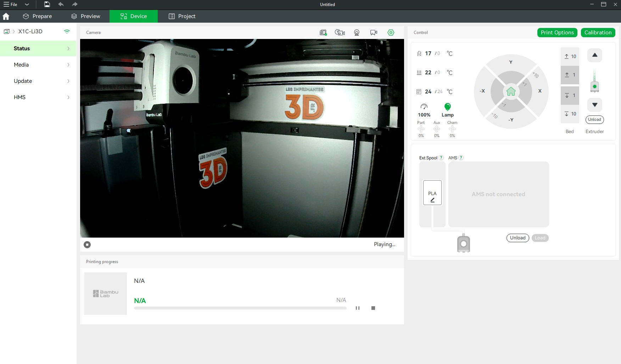Switch to the Prepare tab
Screen dimensions: 621x364
37,16
